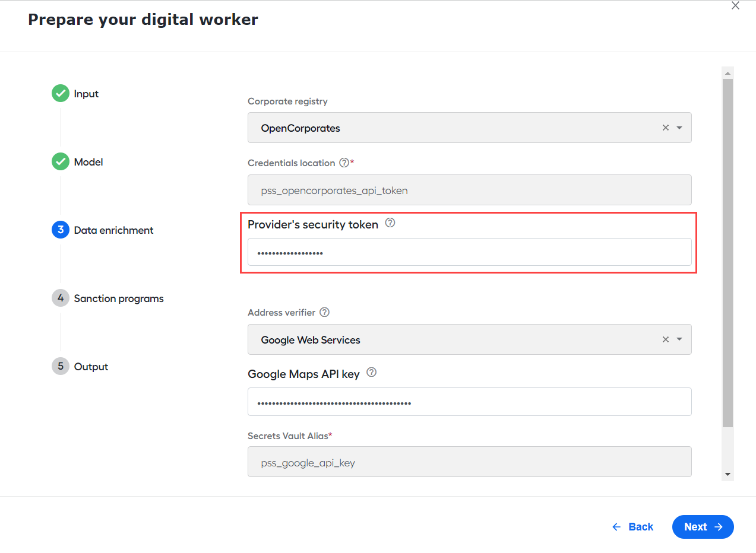756x553 pixels.
Task: Click the Prepare your digital worker heading
Action: click(143, 20)
